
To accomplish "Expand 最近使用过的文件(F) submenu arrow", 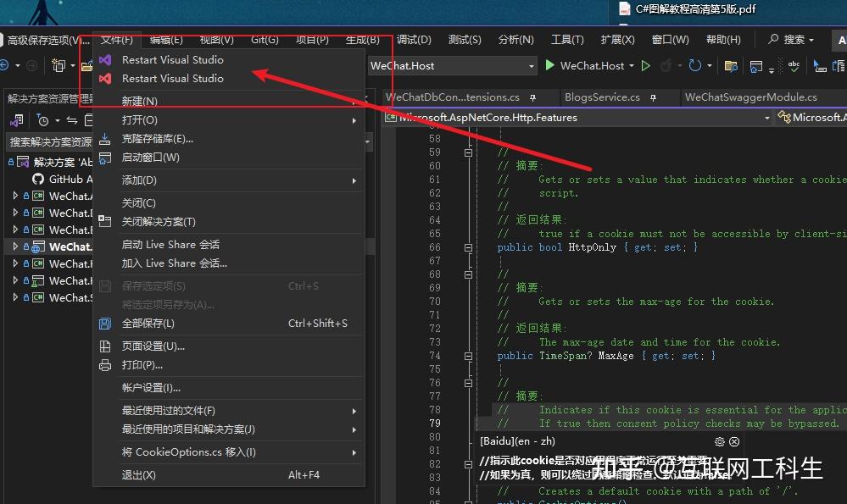I will (x=354, y=411).
